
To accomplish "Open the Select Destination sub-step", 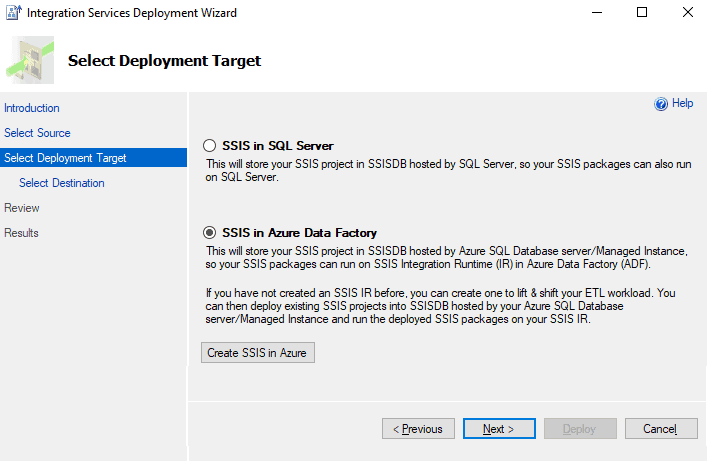I will pos(62,183).
